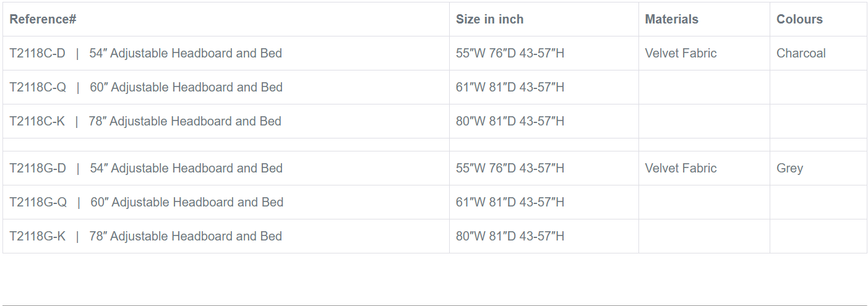
Task: Click the size cell in the T2118G-D row
Action: [510, 168]
